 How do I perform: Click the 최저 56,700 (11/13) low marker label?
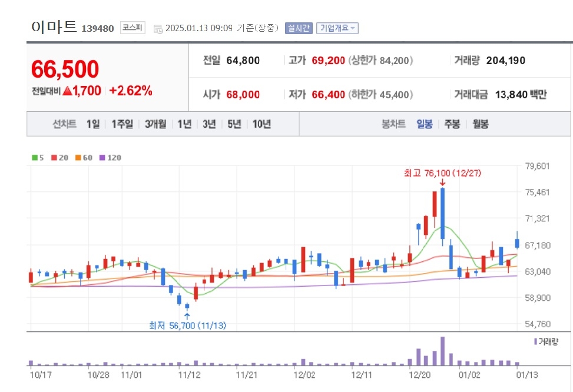[187, 325]
